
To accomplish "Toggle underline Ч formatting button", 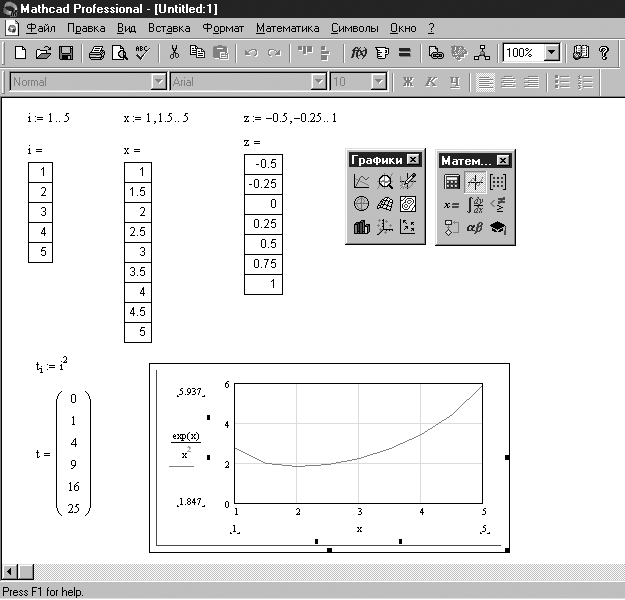I will tap(454, 82).
